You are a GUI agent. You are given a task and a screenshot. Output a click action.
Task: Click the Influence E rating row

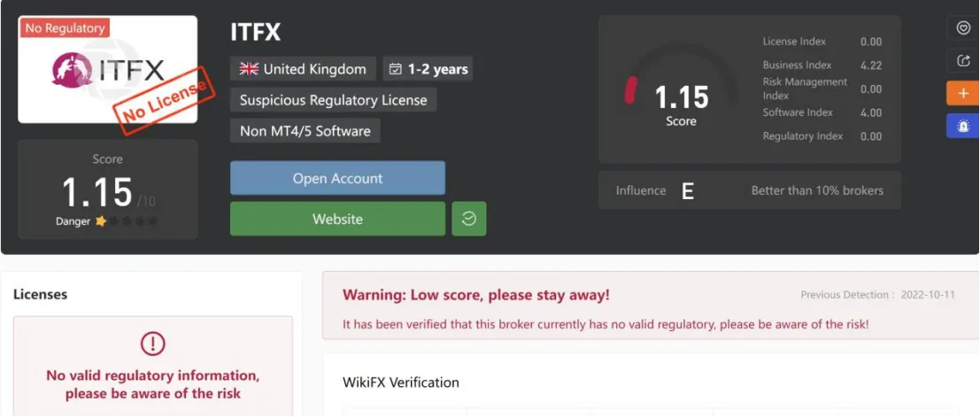click(749, 190)
